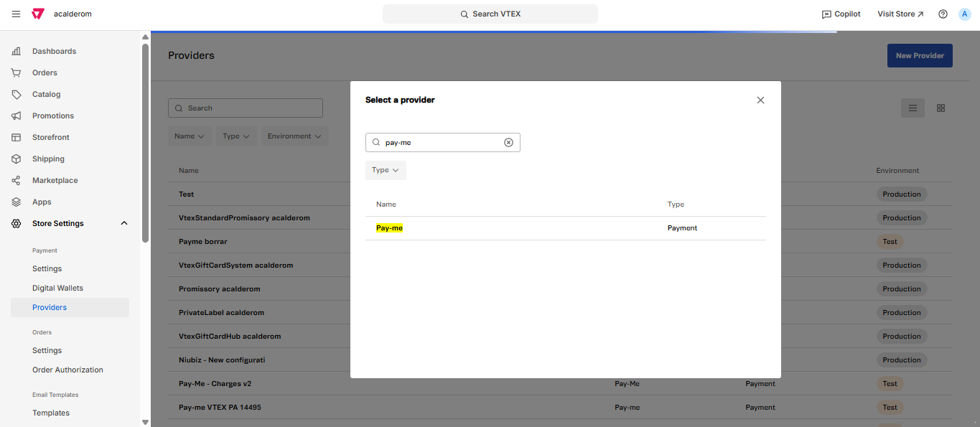Clear the pay-me search text
Screen dimensions: 980x427
508,142
